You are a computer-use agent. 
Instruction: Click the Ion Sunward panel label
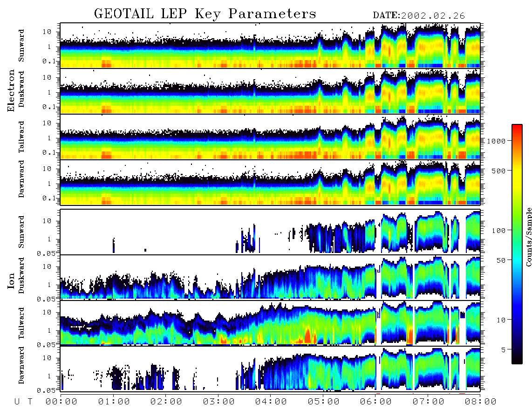tap(21, 232)
